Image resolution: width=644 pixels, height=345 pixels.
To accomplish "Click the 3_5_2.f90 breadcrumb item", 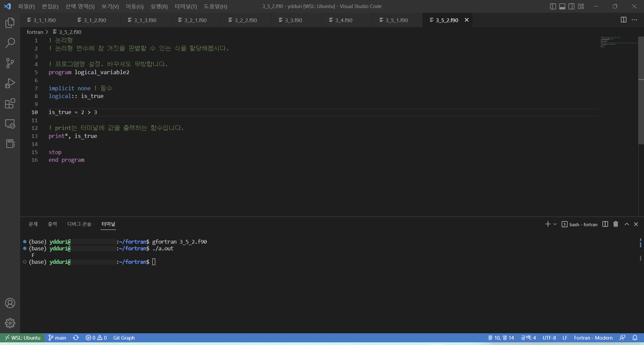I will (x=67, y=32).
